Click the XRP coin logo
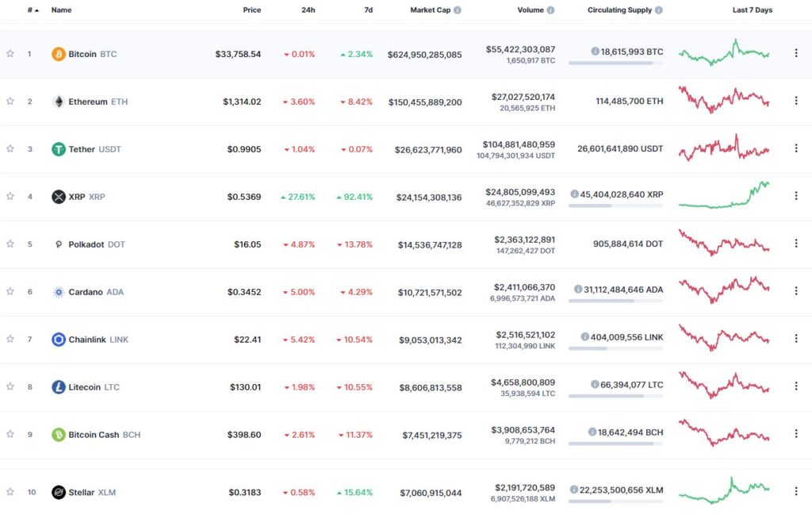The image size is (812, 515). (59, 197)
